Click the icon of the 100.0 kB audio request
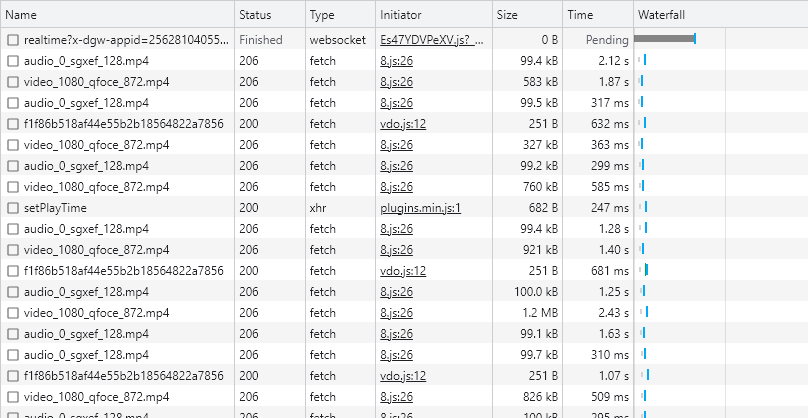The height and width of the screenshot is (418, 808). click(12, 292)
